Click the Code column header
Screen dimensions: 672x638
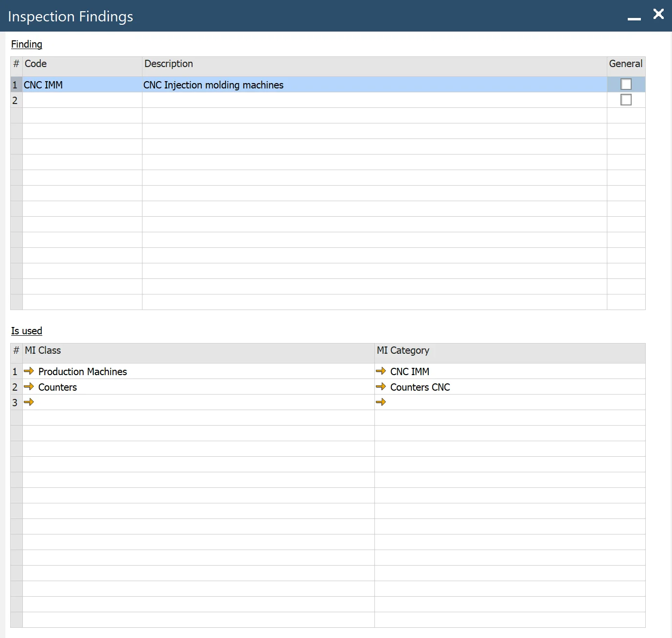click(x=82, y=64)
